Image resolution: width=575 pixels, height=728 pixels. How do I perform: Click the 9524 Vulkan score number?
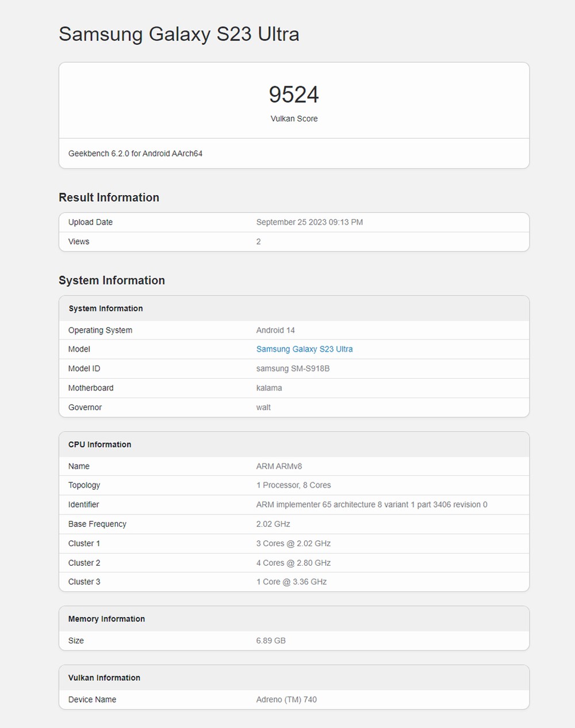coord(294,95)
